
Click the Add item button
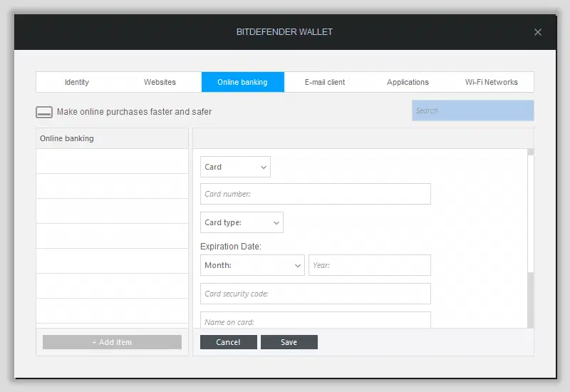coord(112,342)
